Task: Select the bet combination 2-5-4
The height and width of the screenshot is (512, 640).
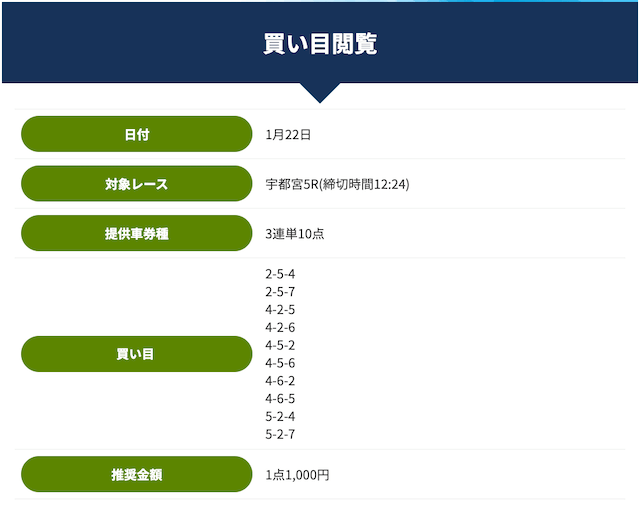Action: [x=280, y=274]
